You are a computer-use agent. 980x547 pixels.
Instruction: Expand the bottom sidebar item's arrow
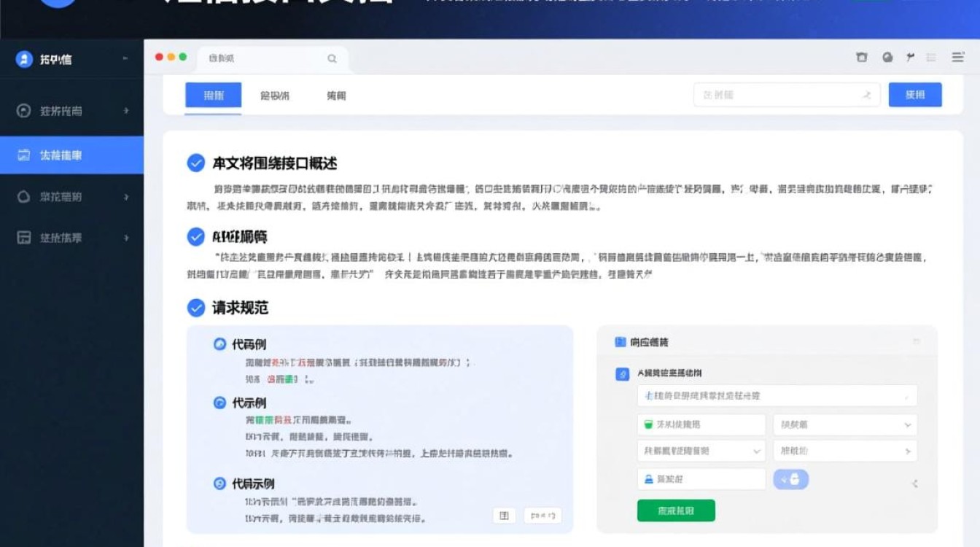click(126, 238)
